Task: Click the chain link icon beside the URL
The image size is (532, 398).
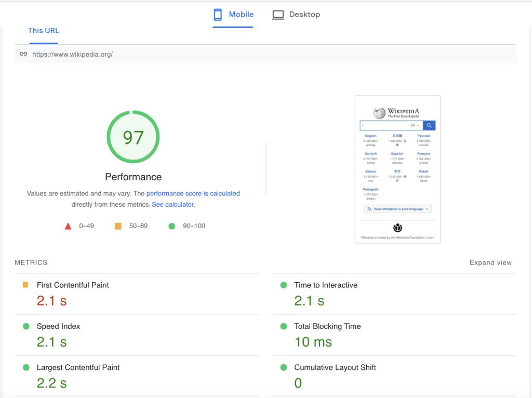Action: pyautogui.click(x=23, y=54)
